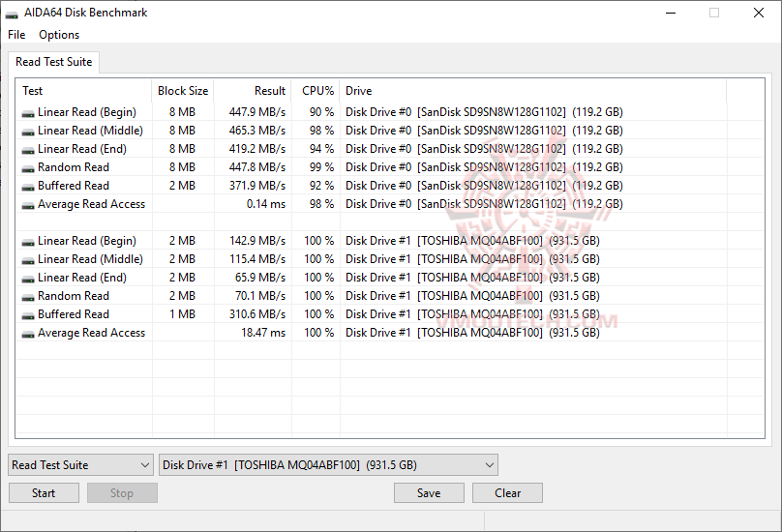Select the Read Test Suite tab
This screenshot has width=782, height=532.
pyautogui.click(x=54, y=62)
